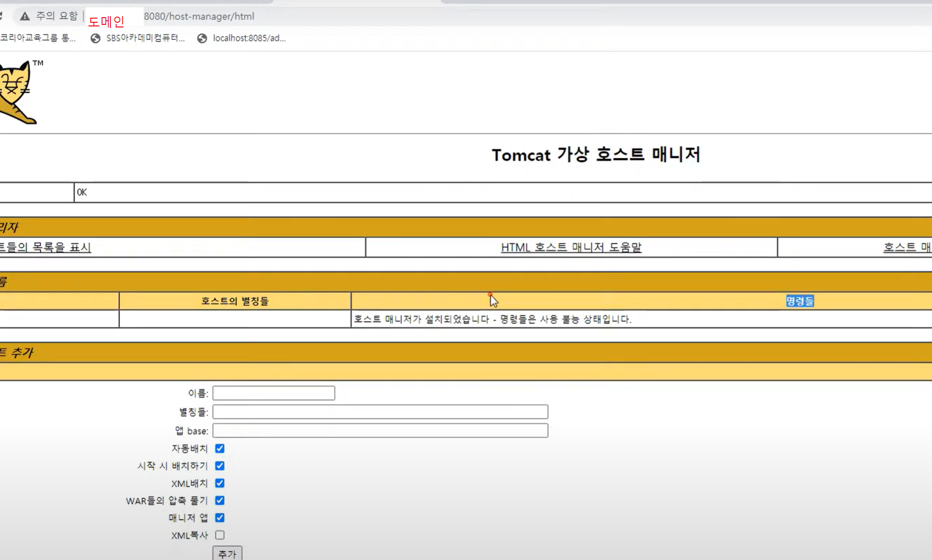Open HTML 호스트 매니저 도움말 link

click(x=571, y=247)
